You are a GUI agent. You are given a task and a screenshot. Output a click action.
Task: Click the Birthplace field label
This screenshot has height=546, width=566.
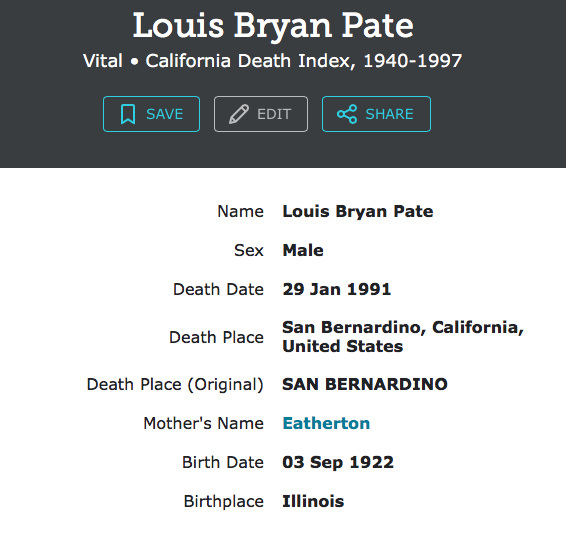pos(224,502)
